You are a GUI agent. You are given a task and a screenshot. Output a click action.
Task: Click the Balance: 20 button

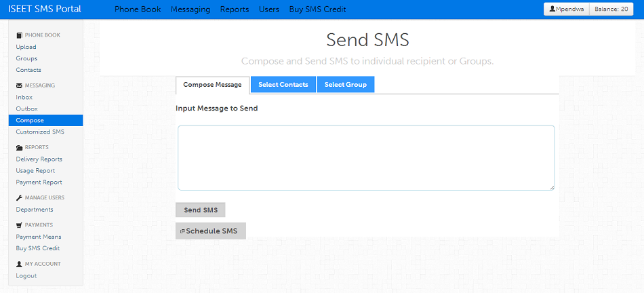point(612,9)
